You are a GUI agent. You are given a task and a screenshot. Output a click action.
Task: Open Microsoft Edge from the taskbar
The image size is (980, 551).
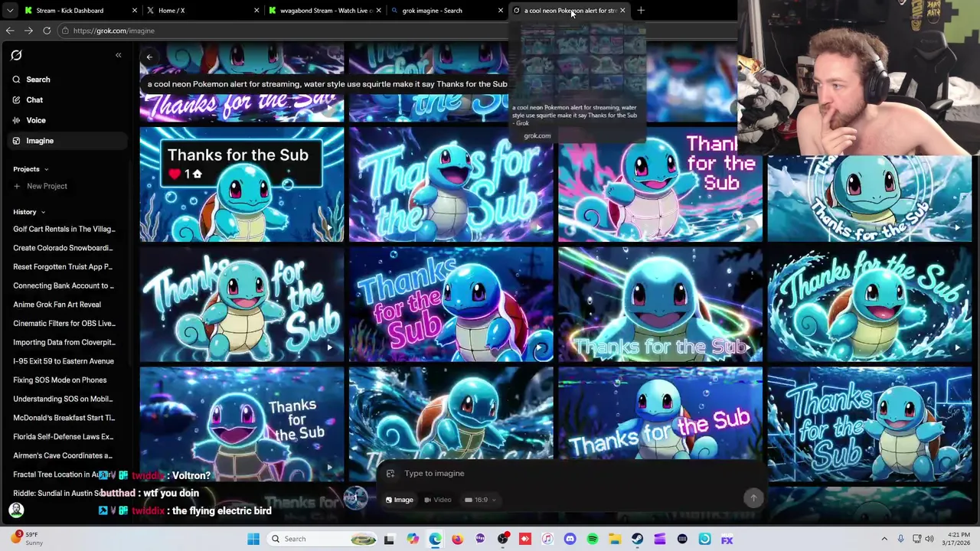pos(435,539)
